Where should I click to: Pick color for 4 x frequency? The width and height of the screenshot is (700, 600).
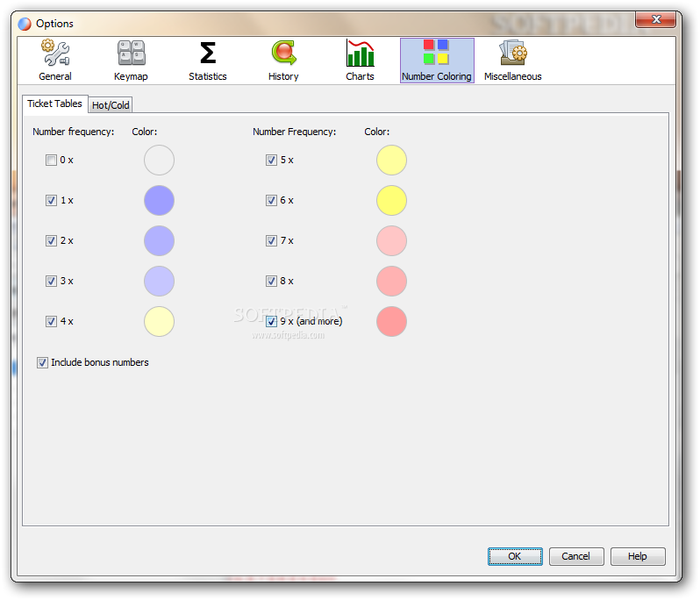click(159, 321)
